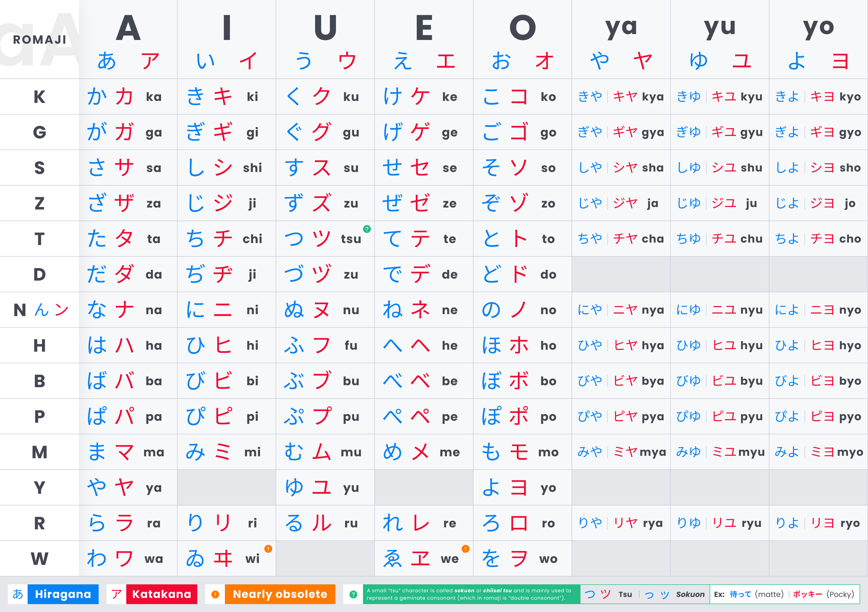Click the red ア icon in the legend

point(116,594)
